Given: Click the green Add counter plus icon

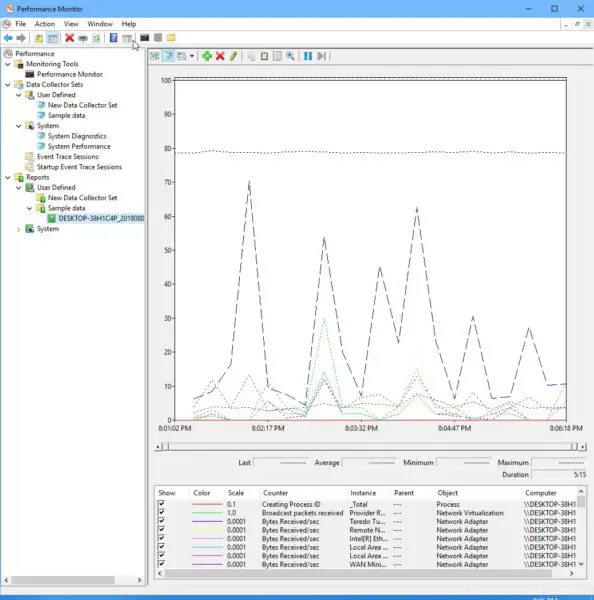Looking at the screenshot, I should (x=207, y=56).
